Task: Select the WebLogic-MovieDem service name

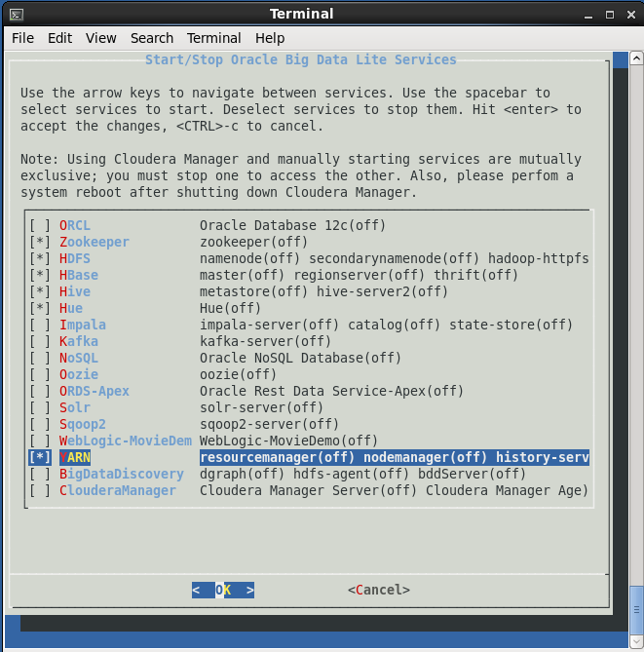Action: [x=126, y=441]
